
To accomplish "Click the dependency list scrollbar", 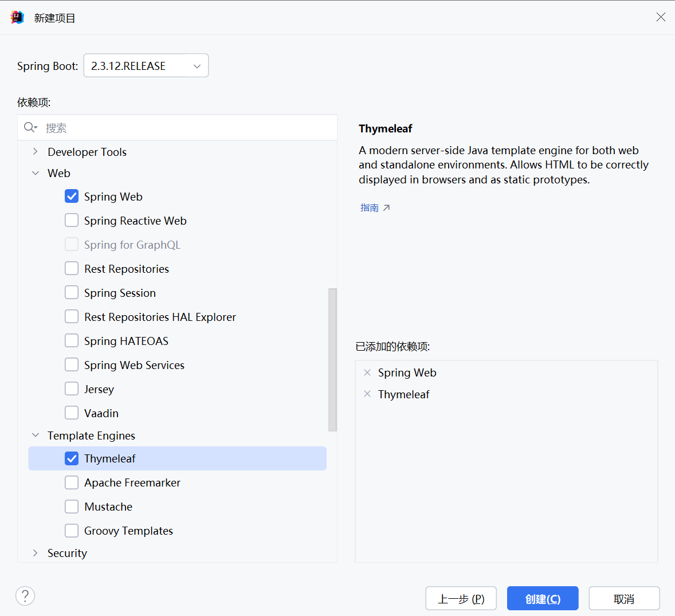I will click(x=332, y=360).
